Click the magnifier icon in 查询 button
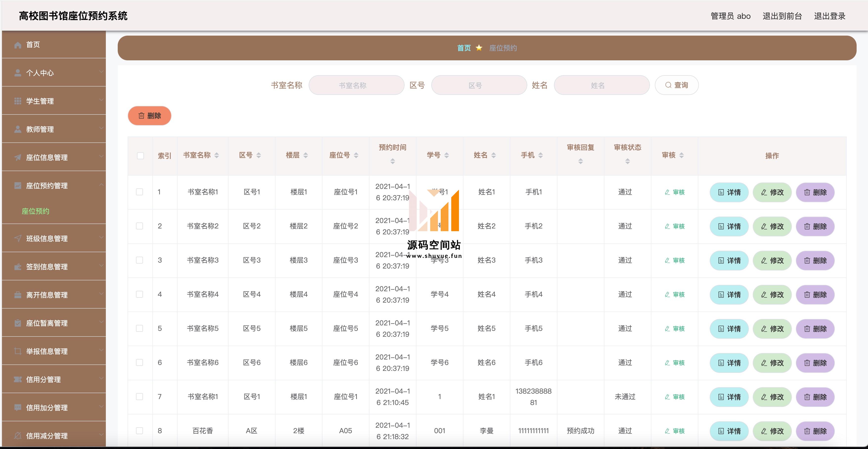868x449 pixels. [668, 85]
